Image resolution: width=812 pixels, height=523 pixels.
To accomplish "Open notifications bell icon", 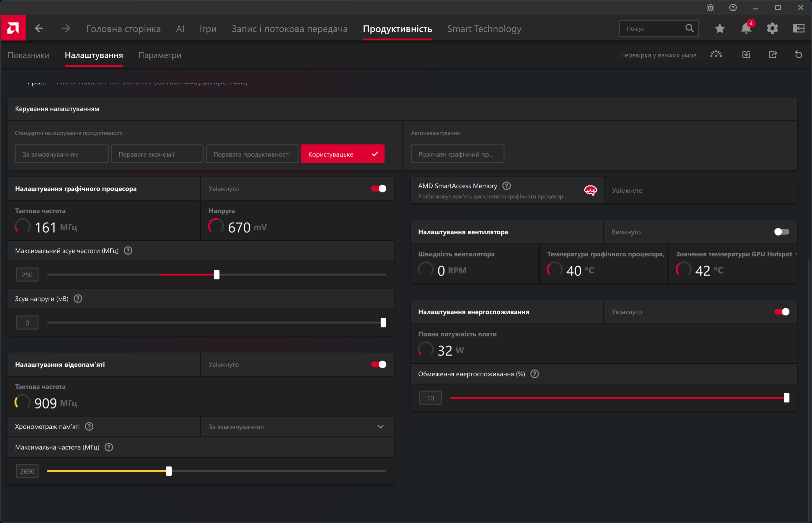I will 746,29.
